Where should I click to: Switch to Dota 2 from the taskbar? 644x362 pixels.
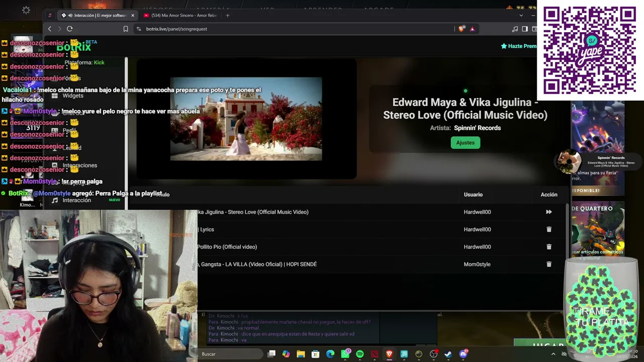[374, 354]
